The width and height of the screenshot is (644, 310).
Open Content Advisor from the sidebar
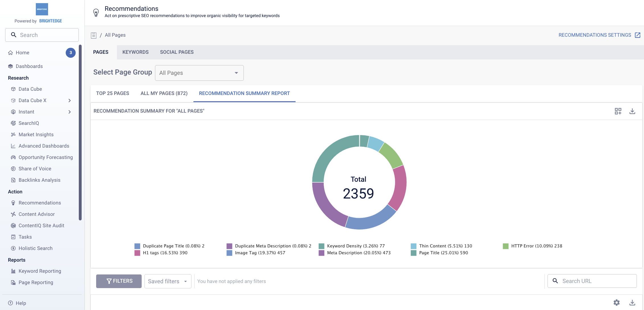[36, 214]
